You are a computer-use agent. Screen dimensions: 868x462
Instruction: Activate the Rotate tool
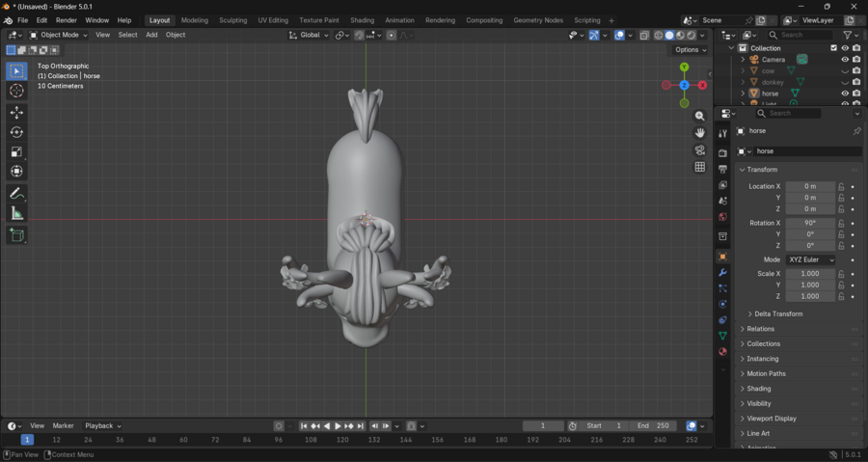click(x=16, y=132)
